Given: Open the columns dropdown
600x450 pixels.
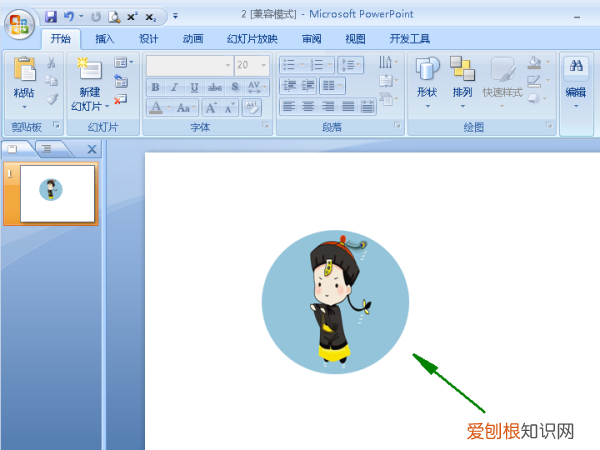Looking at the screenshot, I should [332, 86].
